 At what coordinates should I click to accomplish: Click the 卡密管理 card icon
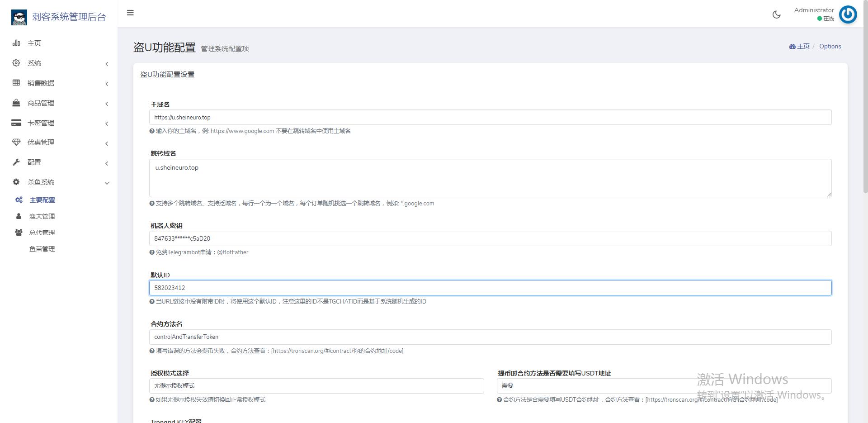click(16, 123)
